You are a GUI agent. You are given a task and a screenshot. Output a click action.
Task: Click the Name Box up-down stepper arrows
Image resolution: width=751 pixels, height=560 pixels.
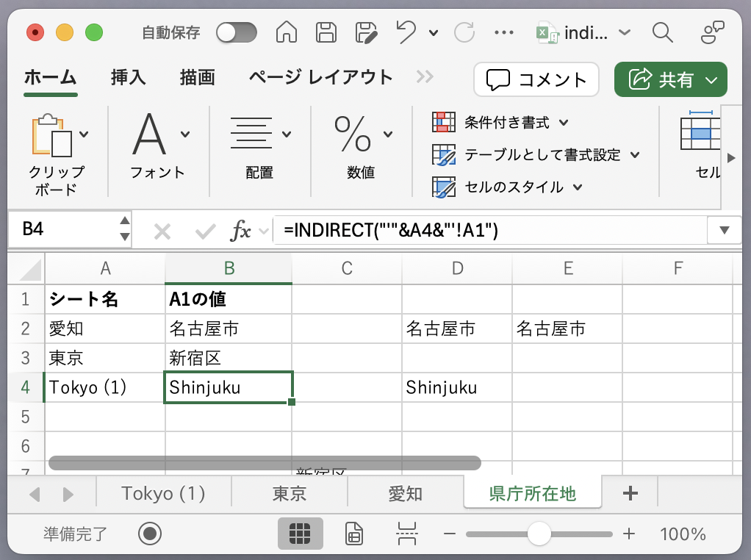pyautogui.click(x=124, y=229)
